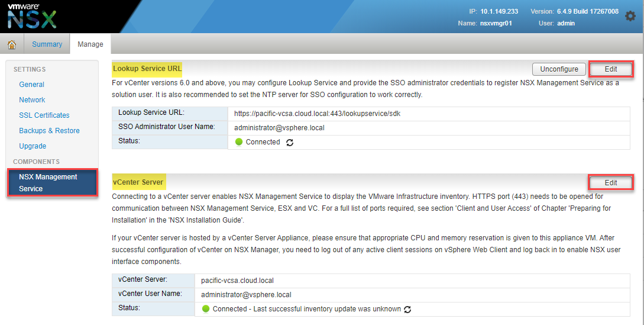Open the Upgrade page

tap(33, 146)
